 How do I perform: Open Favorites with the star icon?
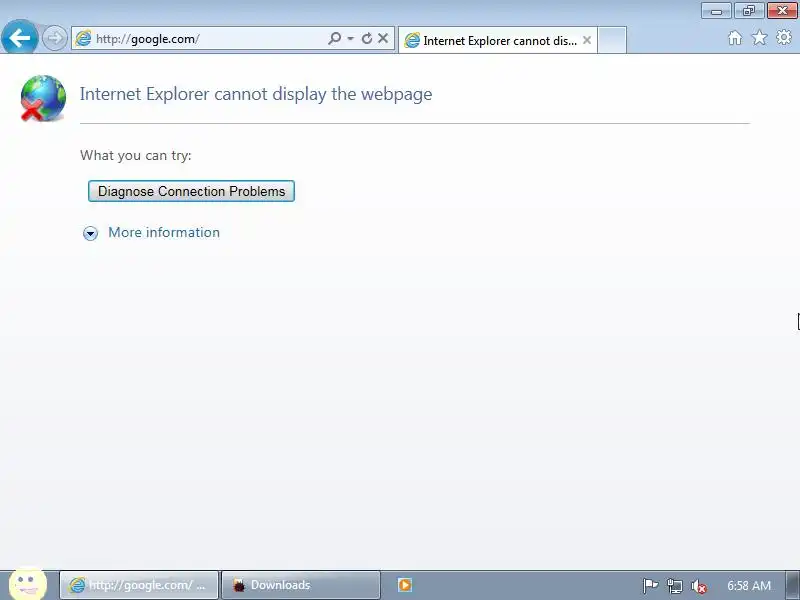tap(759, 37)
